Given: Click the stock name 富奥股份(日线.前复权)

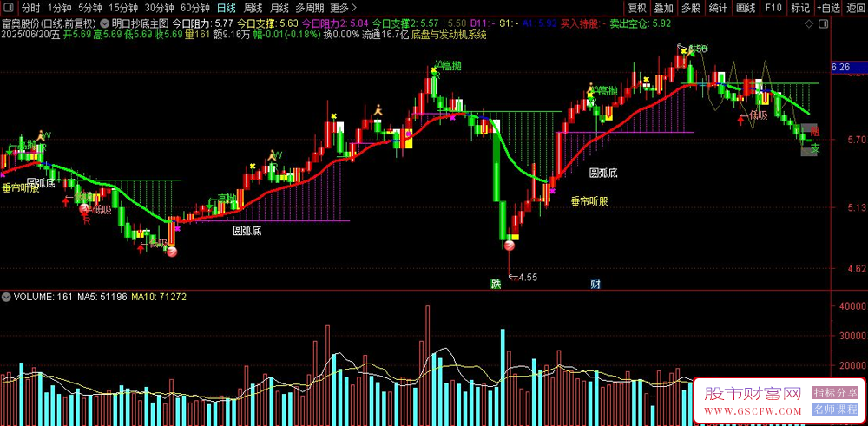Looking at the screenshot, I should [x=49, y=23].
